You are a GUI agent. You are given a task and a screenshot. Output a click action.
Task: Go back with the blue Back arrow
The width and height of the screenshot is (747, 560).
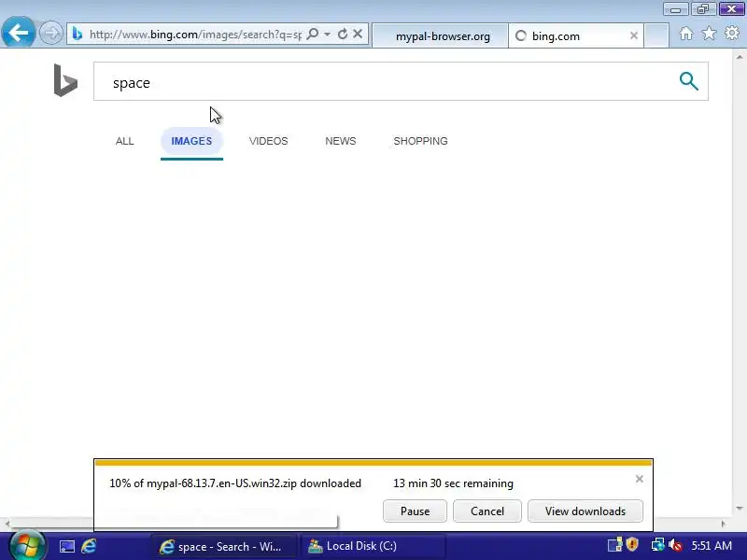[18, 33]
